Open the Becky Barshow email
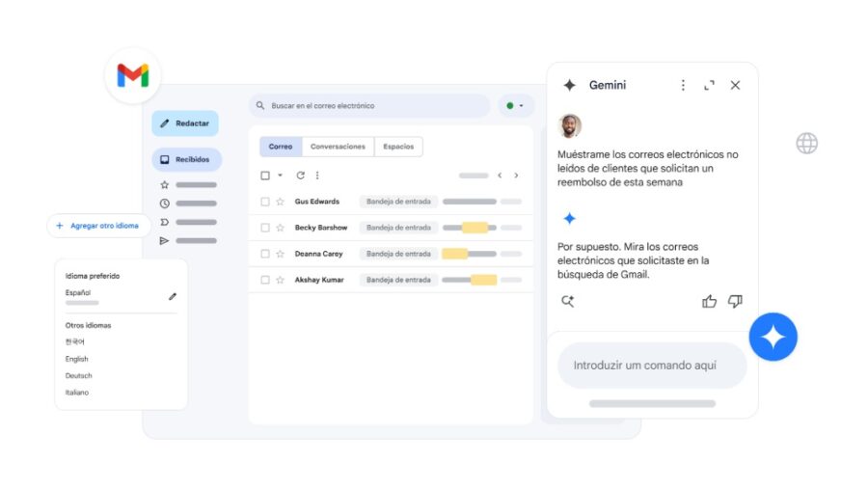This screenshot has height=489, width=868. tap(391, 228)
